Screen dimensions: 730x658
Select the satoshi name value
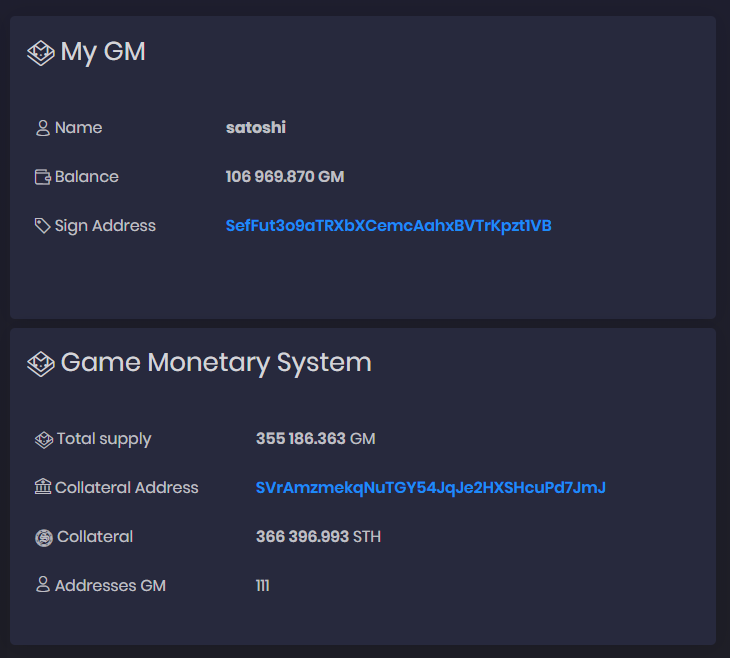pyautogui.click(x=256, y=128)
